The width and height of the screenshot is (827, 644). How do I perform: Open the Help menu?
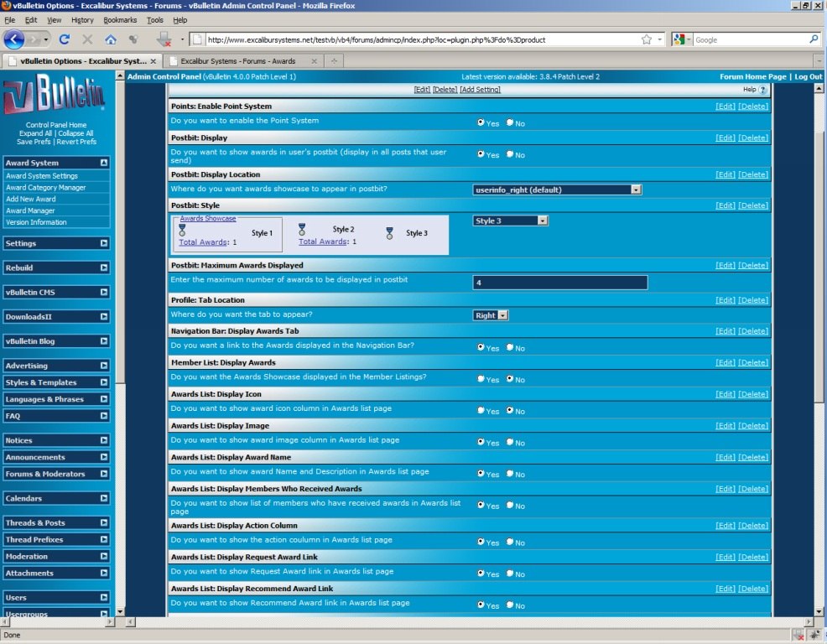(x=179, y=20)
